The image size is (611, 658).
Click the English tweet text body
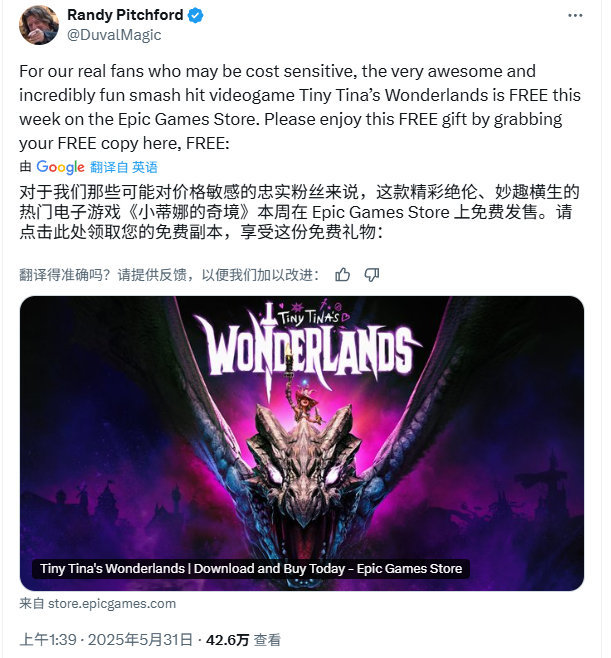[x=300, y=107]
